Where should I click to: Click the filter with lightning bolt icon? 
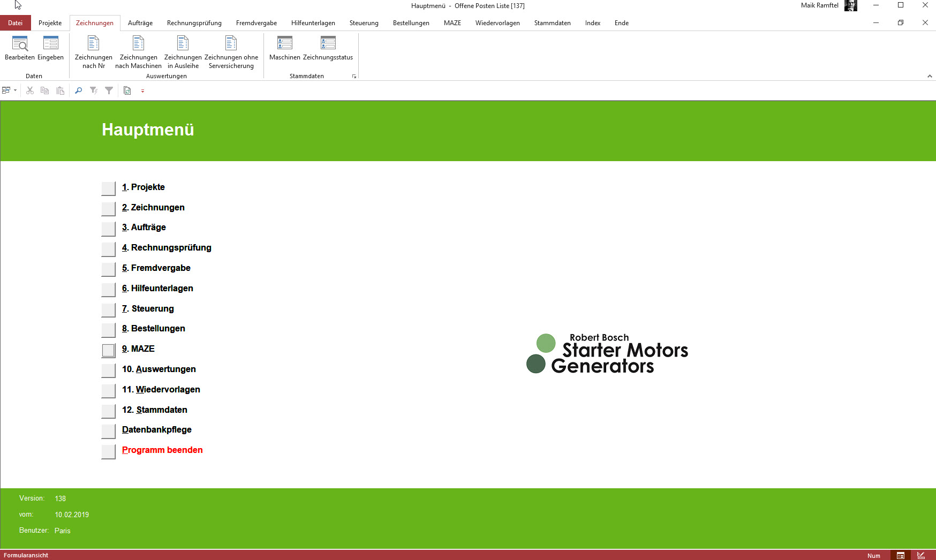(x=94, y=90)
